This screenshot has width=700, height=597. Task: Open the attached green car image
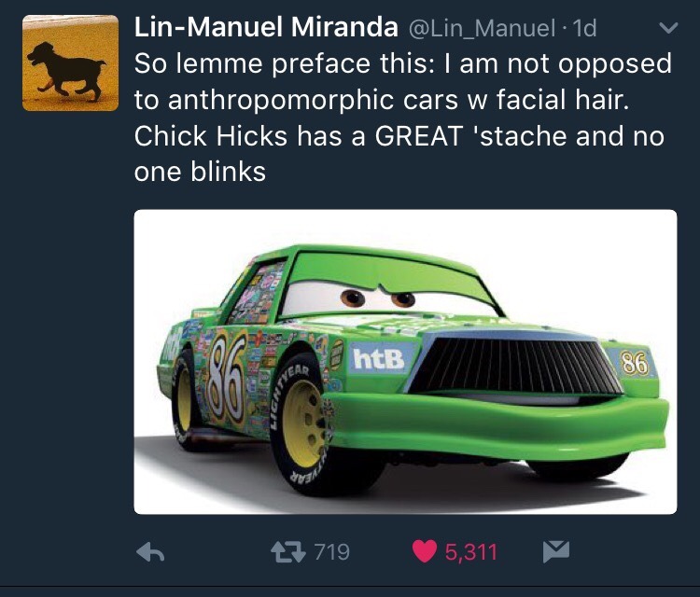point(405,362)
